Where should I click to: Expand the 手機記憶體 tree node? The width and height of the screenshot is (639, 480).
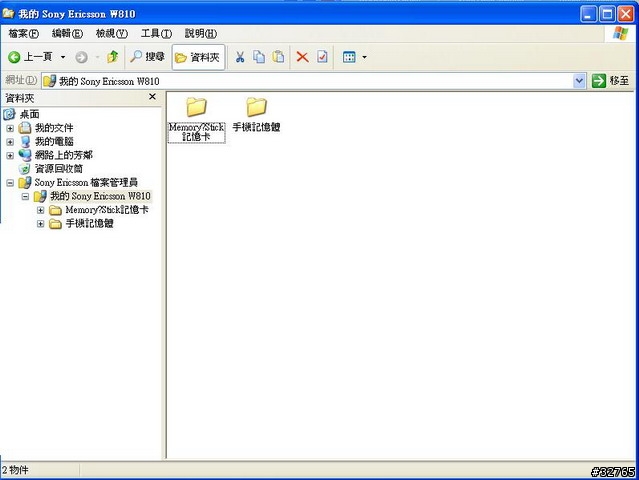[40, 224]
